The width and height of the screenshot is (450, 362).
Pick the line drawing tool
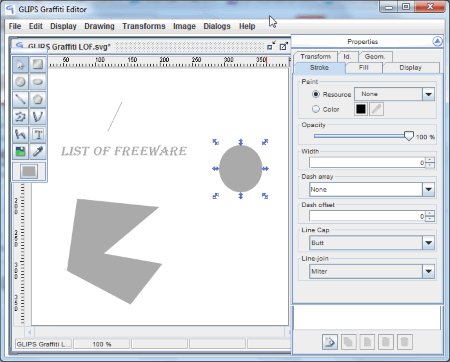pos(20,99)
